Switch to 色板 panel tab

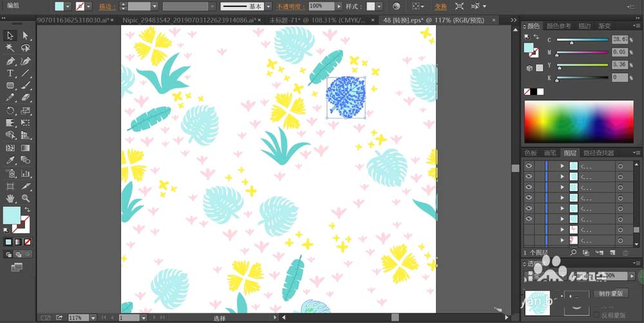tap(531, 153)
